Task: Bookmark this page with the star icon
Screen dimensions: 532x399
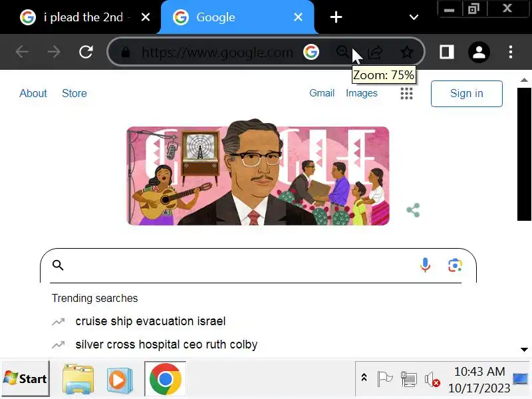Action: 406,53
